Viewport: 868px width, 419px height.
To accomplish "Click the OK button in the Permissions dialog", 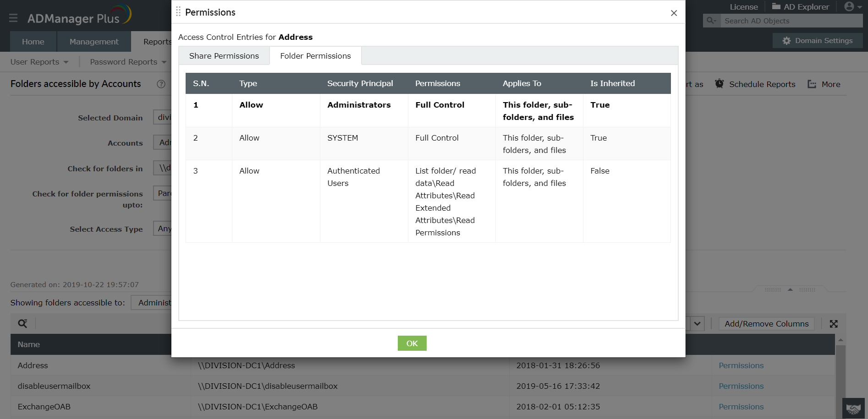I will (x=412, y=343).
